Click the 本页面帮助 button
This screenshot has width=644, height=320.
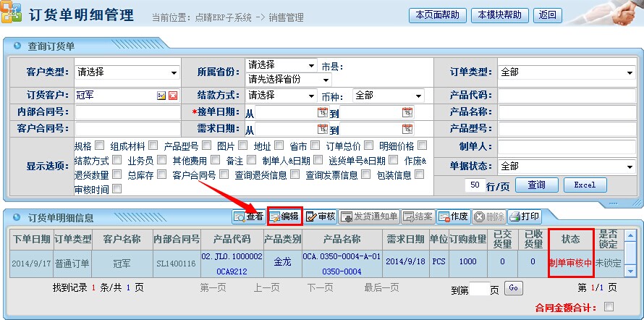[438, 15]
